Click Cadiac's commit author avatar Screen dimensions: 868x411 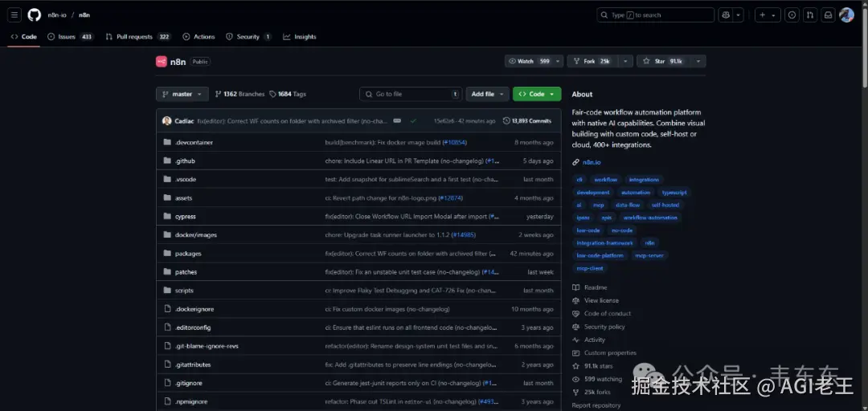click(x=166, y=120)
